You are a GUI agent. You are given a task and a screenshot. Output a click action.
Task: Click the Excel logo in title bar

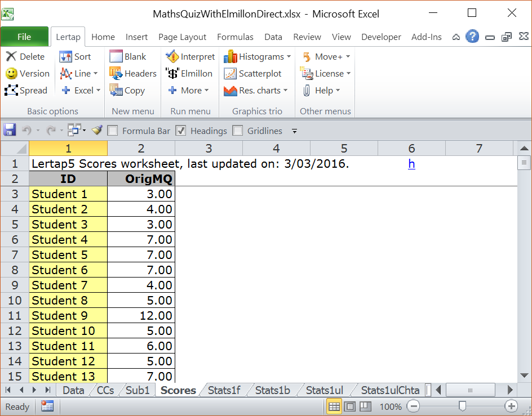7,14
